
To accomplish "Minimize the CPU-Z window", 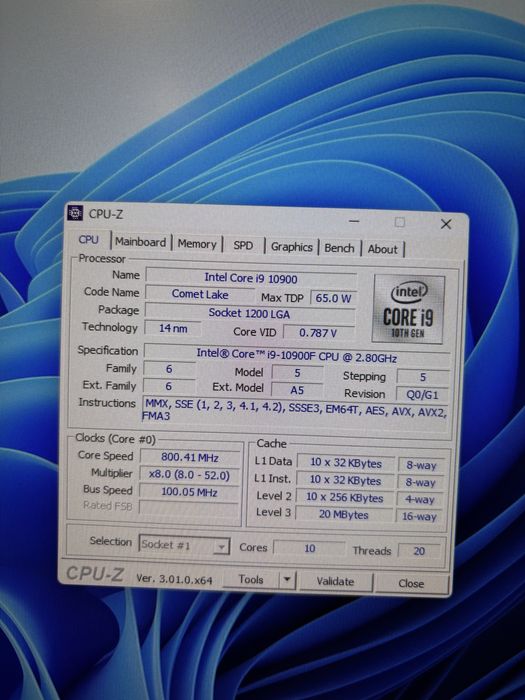I will [354, 221].
